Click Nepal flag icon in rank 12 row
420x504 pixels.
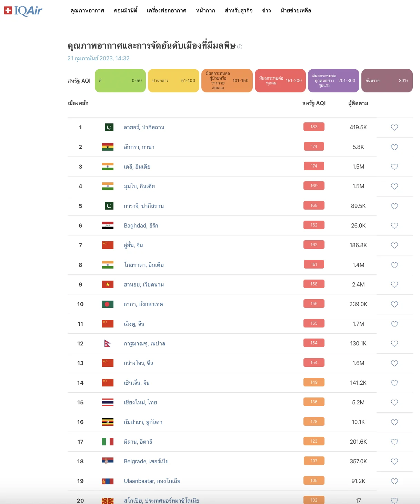pyautogui.click(x=108, y=343)
